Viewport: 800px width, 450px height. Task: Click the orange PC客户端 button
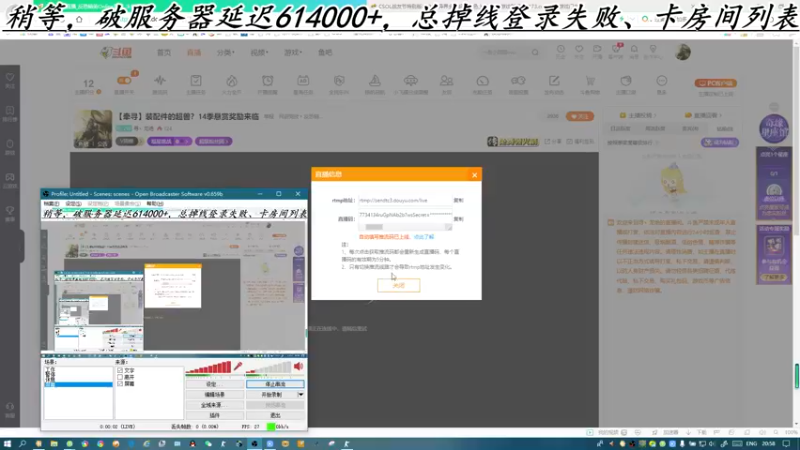pos(715,83)
